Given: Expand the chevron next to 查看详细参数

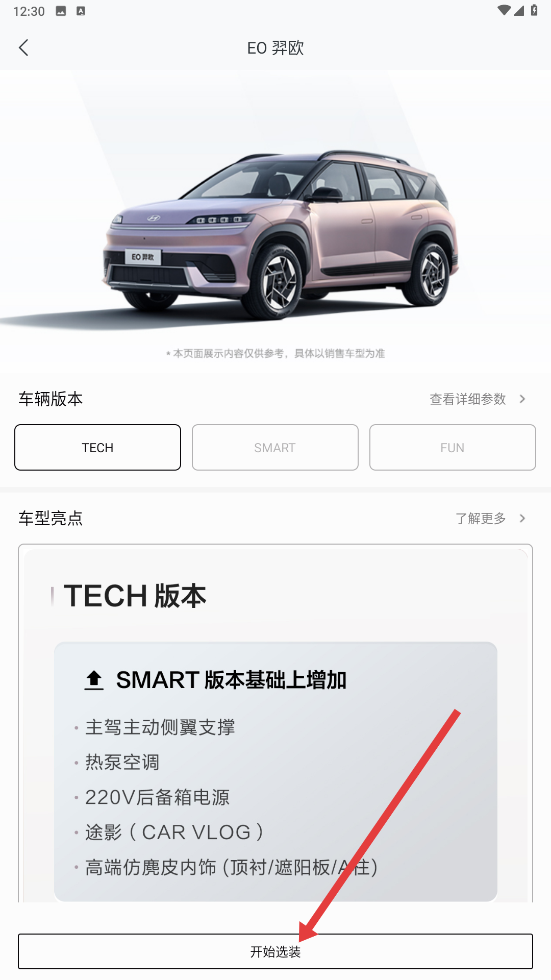Looking at the screenshot, I should coord(522,399).
